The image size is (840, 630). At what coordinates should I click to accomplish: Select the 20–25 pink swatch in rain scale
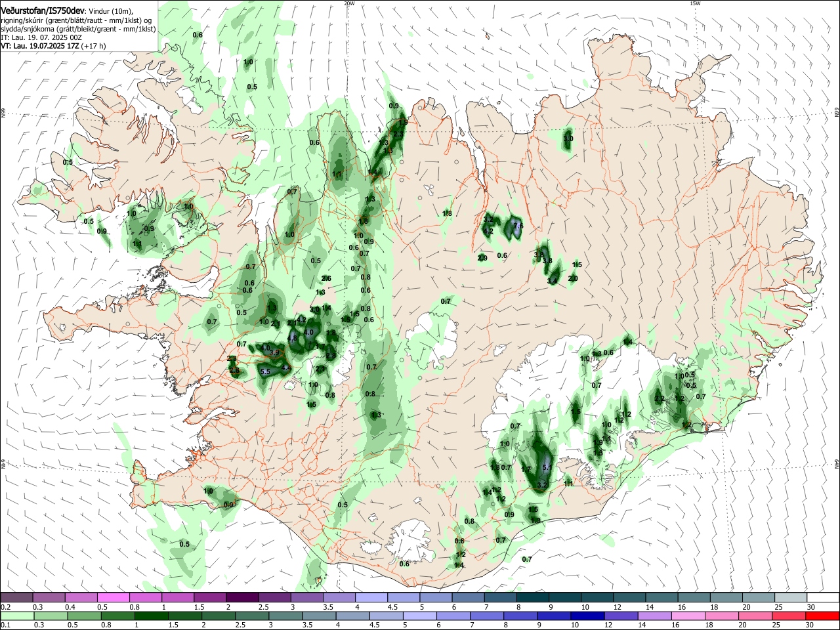coord(755,616)
